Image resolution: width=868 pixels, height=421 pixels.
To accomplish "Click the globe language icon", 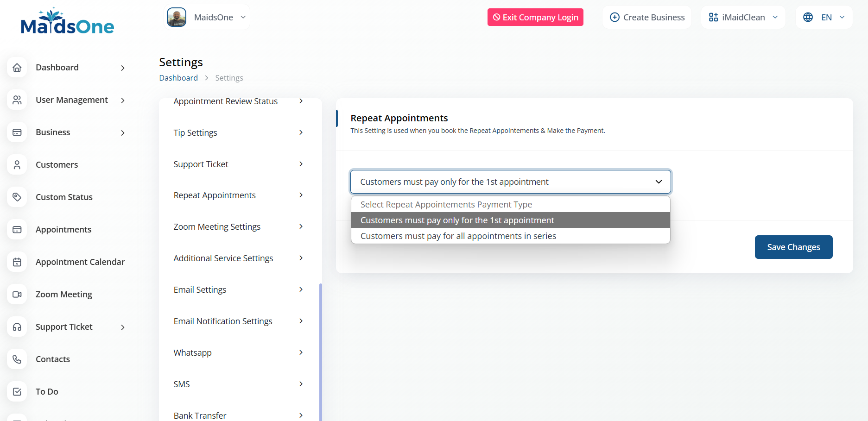I will point(808,17).
